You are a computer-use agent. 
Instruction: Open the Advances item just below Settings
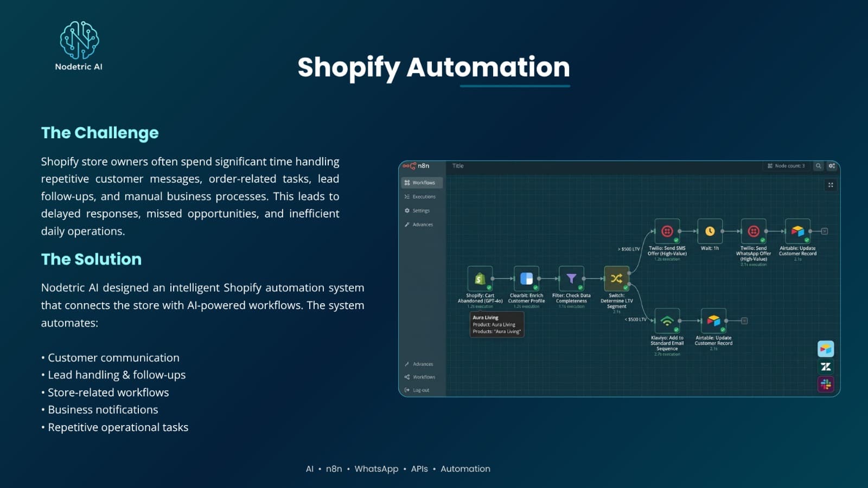419,224
